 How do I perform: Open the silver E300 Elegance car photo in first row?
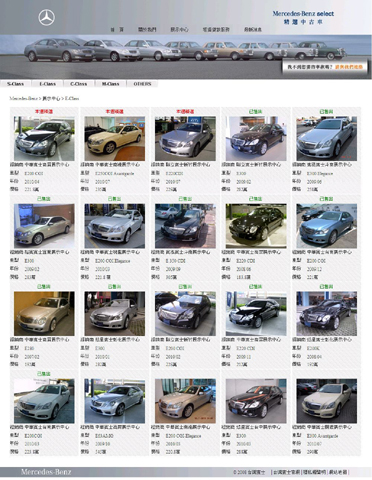(327, 138)
